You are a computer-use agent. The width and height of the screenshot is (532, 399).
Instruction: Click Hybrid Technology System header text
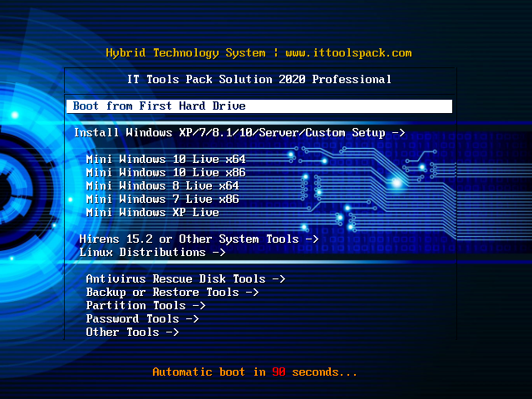tap(185, 53)
